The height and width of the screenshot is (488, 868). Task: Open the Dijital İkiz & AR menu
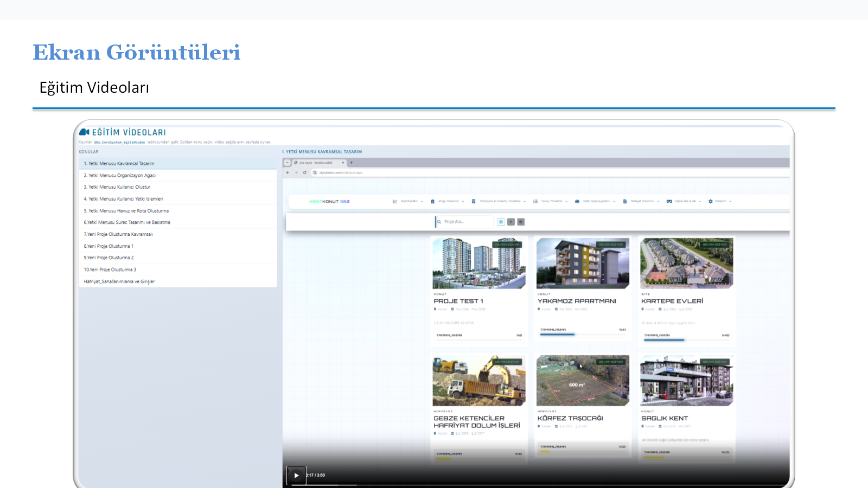[684, 201]
